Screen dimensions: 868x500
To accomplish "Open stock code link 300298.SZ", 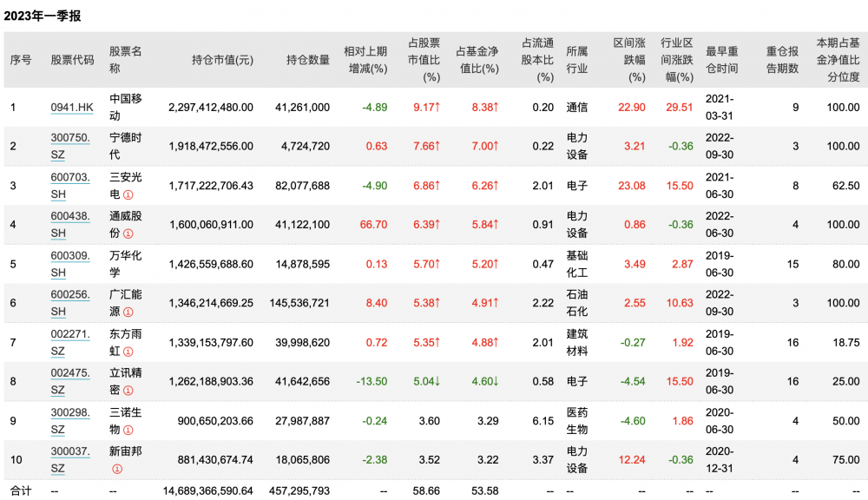I will point(70,421).
